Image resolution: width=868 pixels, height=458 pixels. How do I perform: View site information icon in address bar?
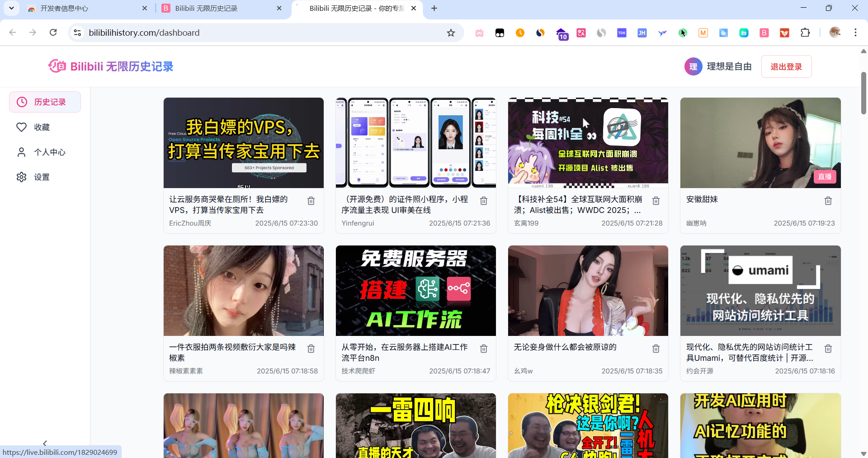pyautogui.click(x=77, y=33)
